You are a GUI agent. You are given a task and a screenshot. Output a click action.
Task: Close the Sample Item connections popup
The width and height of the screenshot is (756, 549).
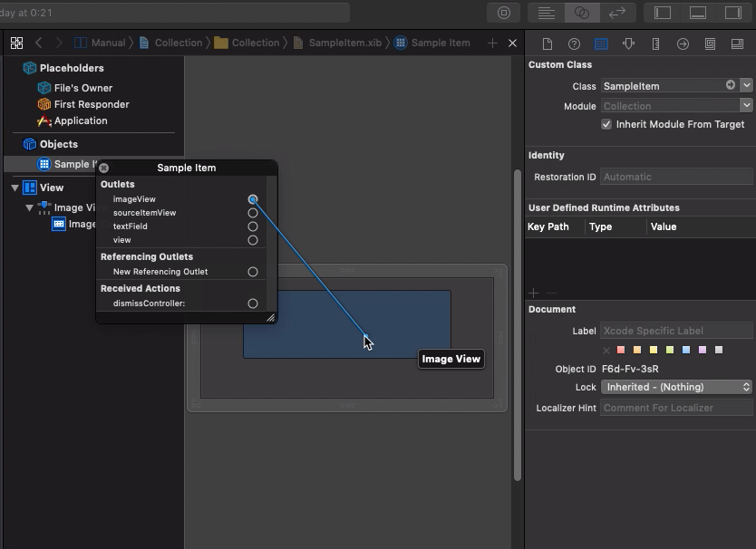click(x=104, y=168)
